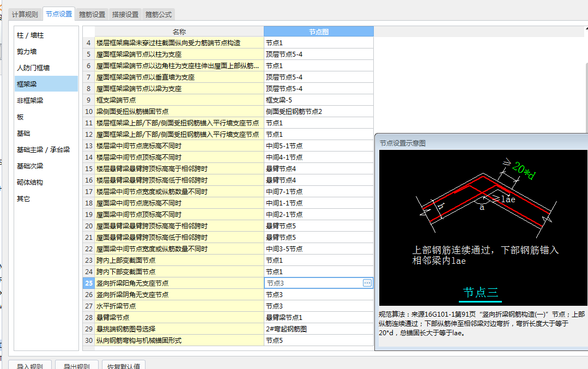Select 跨内上部变截面节点 row

click(x=179, y=260)
